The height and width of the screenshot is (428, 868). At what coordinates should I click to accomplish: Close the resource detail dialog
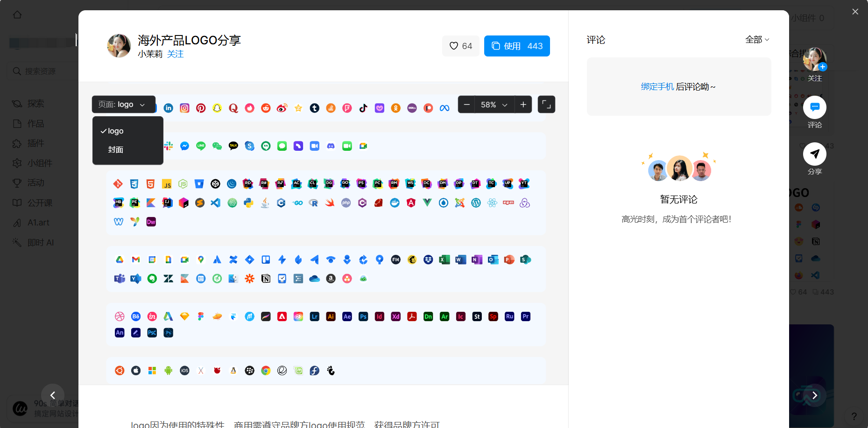click(855, 12)
